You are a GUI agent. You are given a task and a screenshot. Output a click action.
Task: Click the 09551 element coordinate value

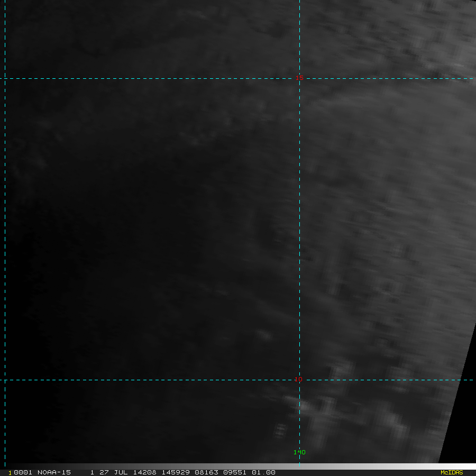tap(235, 472)
